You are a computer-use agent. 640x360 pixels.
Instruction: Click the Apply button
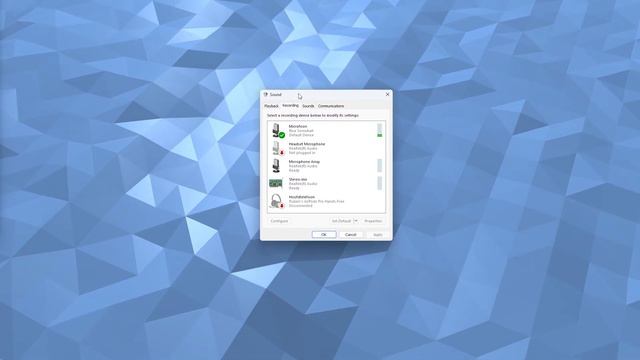click(x=378, y=235)
